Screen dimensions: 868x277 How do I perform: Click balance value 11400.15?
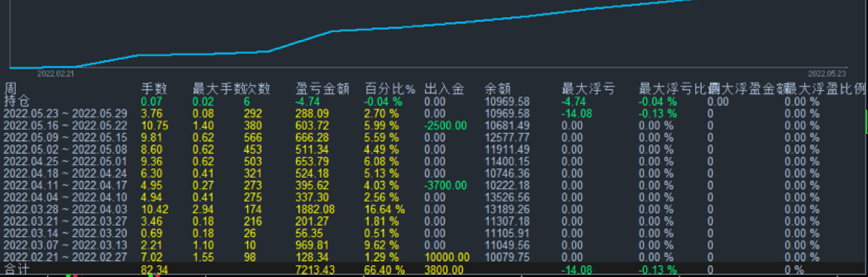(x=507, y=161)
